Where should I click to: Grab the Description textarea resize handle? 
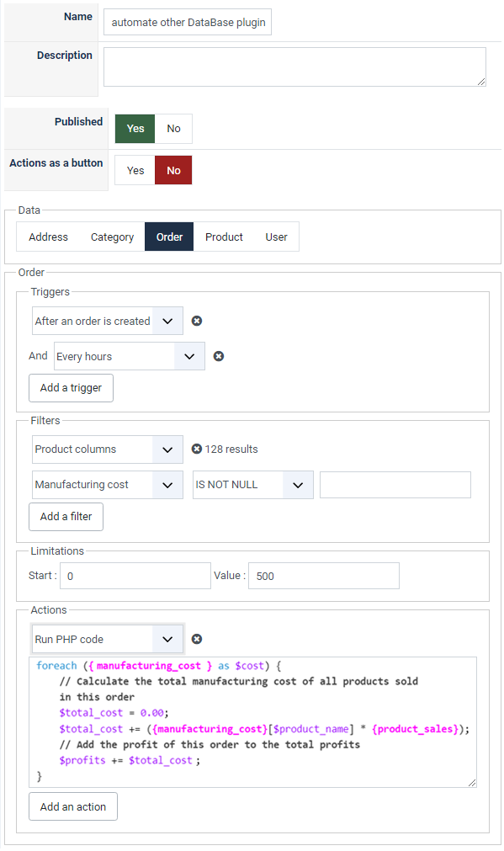[481, 82]
